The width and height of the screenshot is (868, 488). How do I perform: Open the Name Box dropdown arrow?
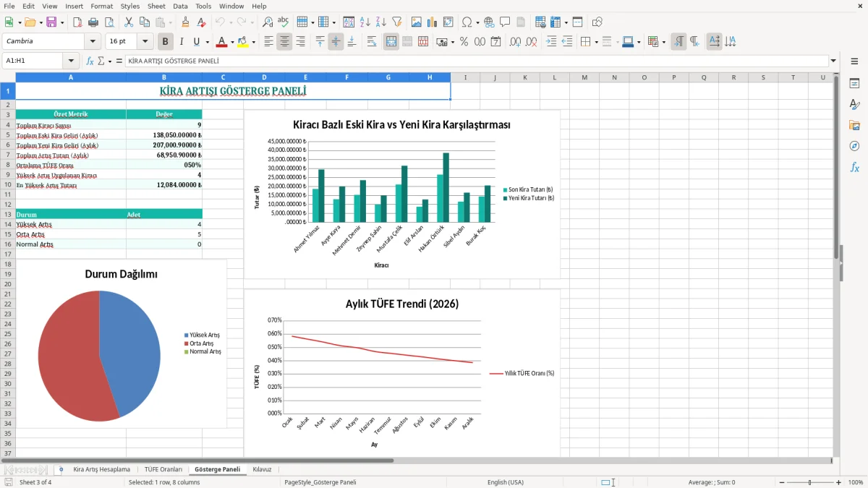[71, 61]
